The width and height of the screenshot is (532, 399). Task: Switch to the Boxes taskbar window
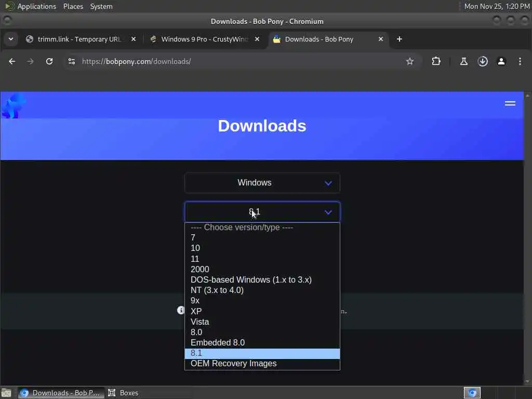[x=123, y=393]
